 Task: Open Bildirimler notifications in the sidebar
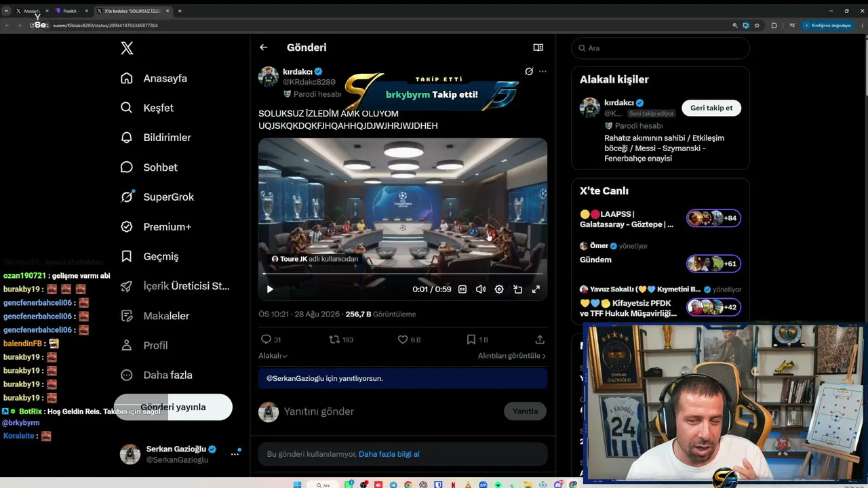point(156,138)
